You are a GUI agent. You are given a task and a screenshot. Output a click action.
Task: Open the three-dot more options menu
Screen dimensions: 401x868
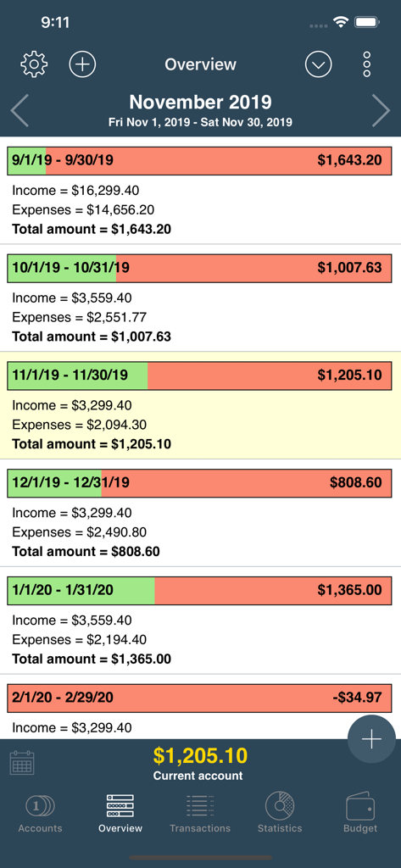click(366, 64)
